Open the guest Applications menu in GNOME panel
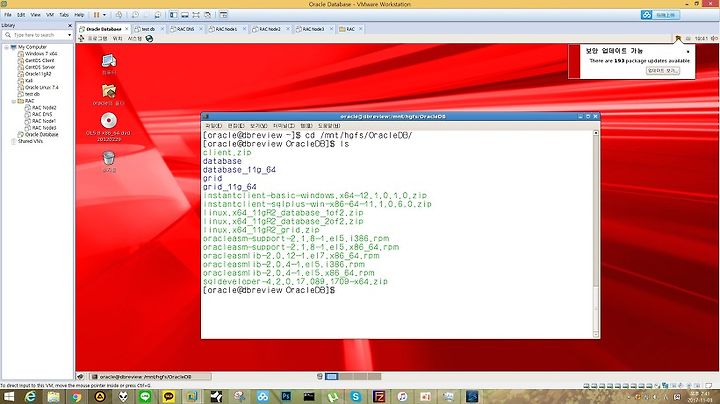 (x=97, y=39)
